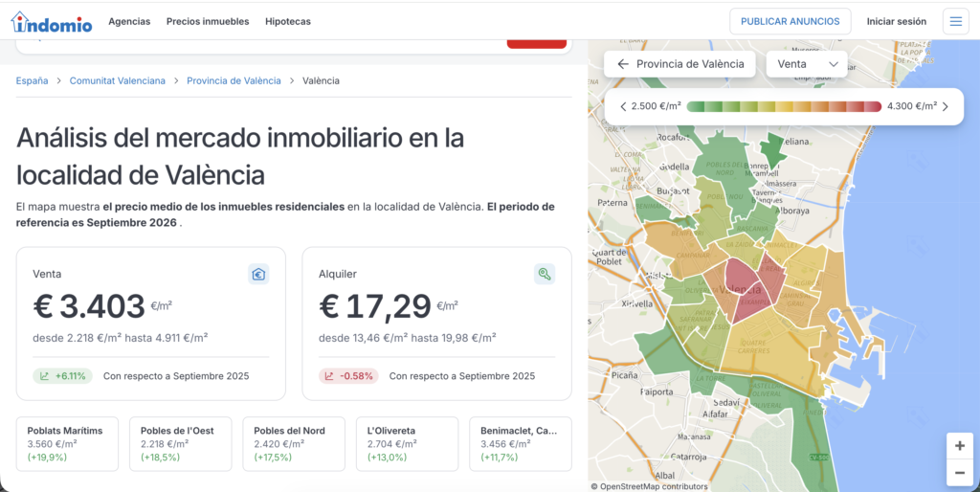Select the València breadcrumb text
The image size is (980, 492).
321,80
